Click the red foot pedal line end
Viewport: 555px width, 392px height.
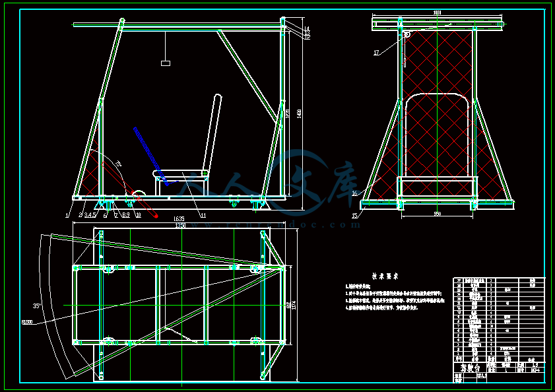coord(156,216)
